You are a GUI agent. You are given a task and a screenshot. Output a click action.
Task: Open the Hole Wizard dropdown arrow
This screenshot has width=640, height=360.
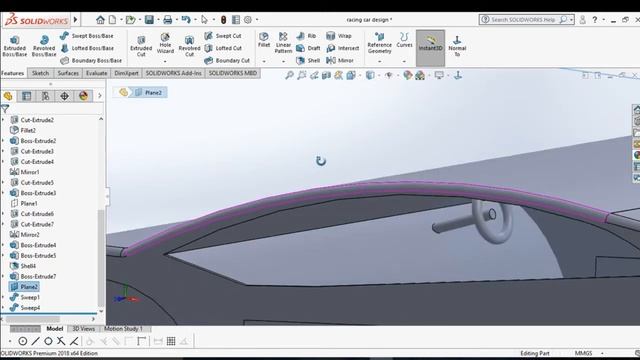(165, 61)
